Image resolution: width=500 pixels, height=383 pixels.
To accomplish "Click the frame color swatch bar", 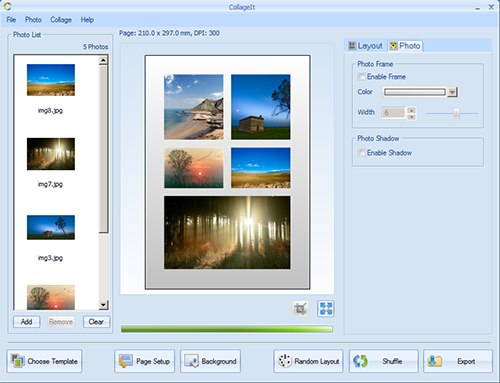I will (415, 92).
